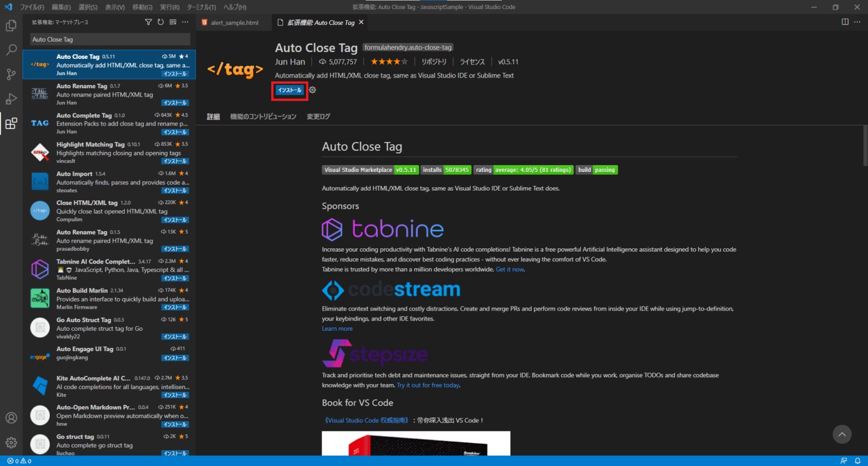Screen dimensions: 868x466
Task: Refresh the extensions list
Action: [x=161, y=21]
